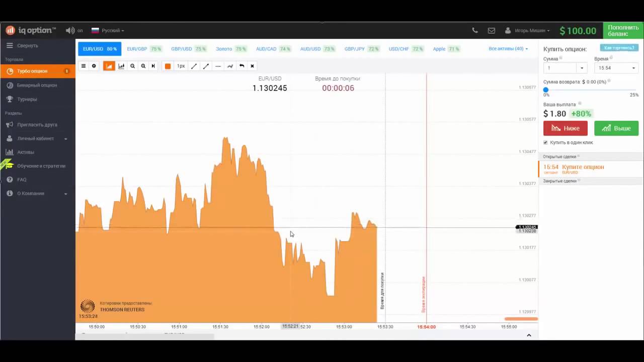Switch to USD/CHF asset tab
The height and width of the screenshot is (362, 644).
click(406, 49)
